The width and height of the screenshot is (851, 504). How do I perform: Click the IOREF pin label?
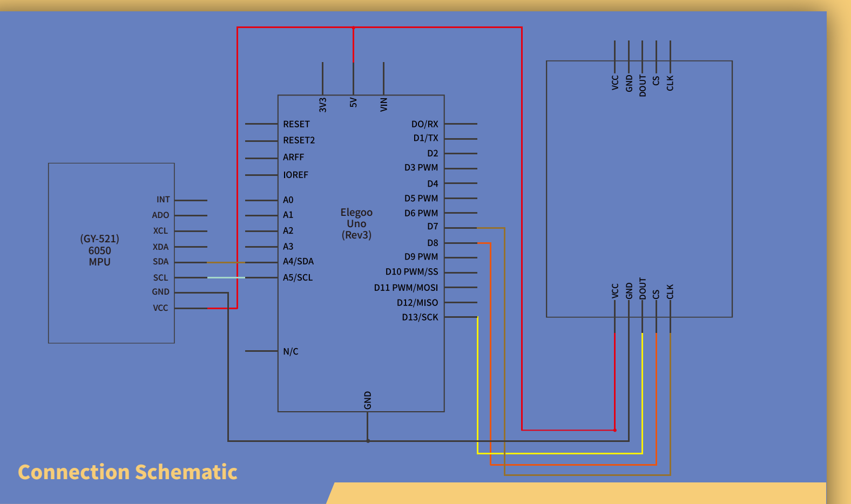coord(295,175)
